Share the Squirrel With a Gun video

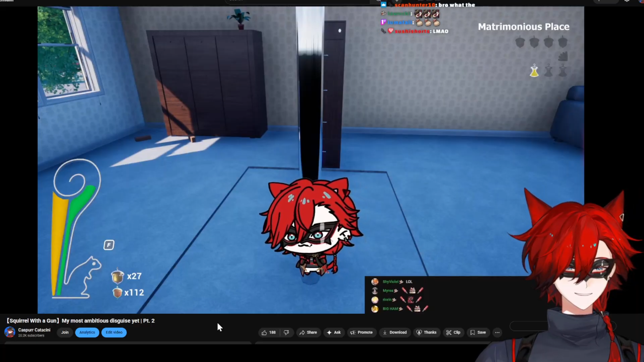pos(308,332)
